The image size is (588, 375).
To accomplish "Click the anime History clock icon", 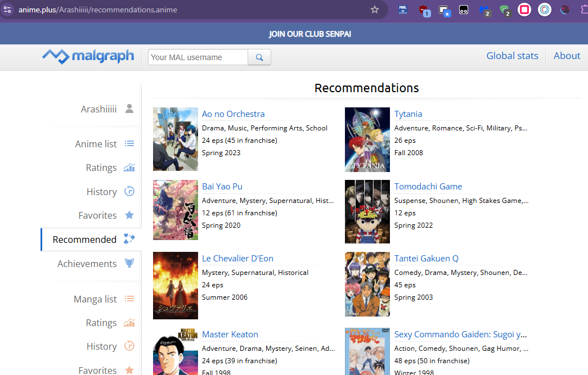I will [x=129, y=191].
